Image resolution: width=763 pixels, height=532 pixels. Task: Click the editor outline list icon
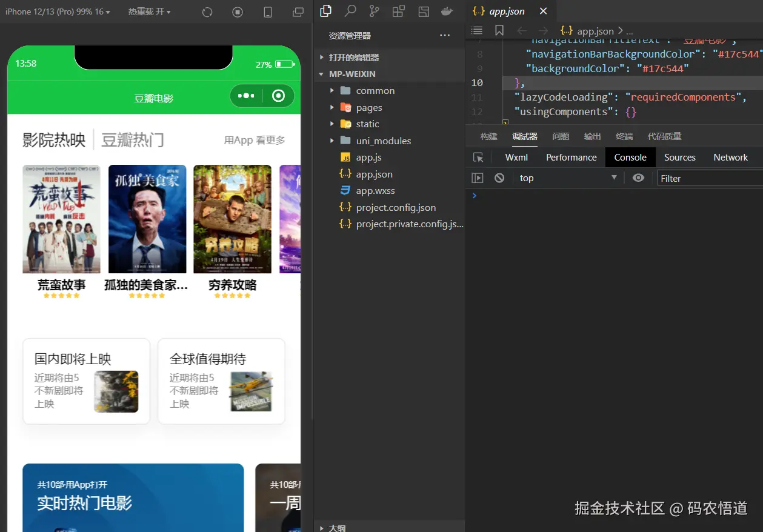477,30
